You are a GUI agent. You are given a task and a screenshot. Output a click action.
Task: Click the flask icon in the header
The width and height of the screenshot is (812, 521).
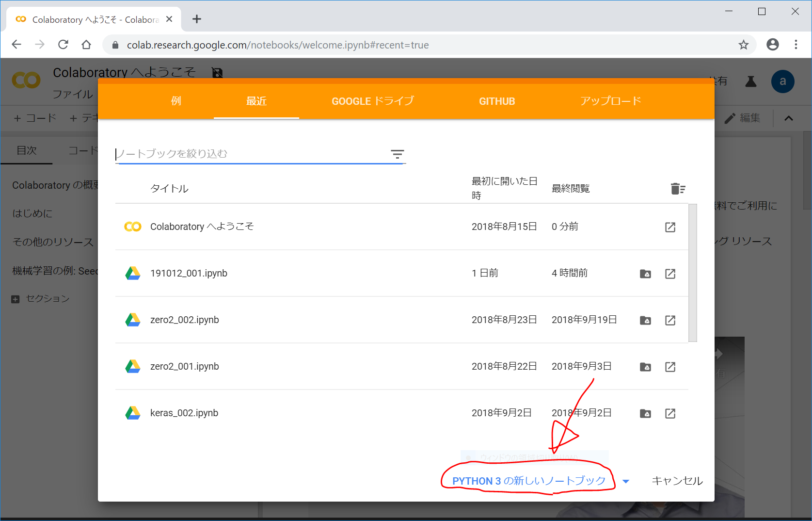pyautogui.click(x=751, y=81)
